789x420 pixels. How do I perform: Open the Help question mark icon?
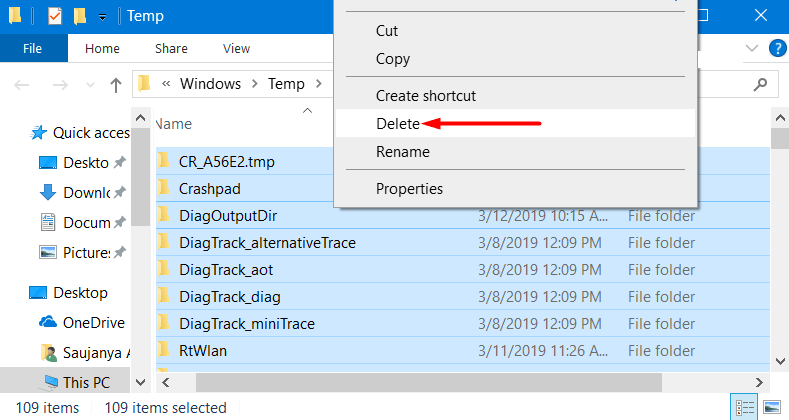click(x=777, y=48)
